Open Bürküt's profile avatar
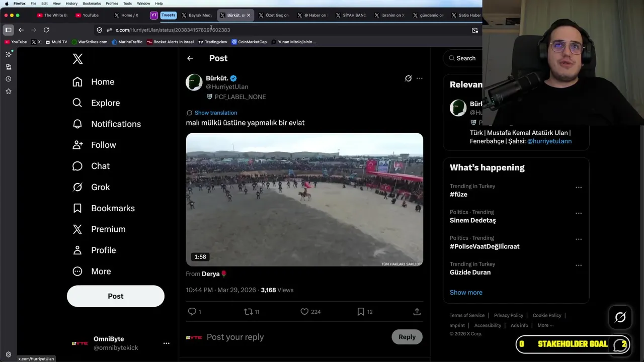644x362 pixels. pos(194,82)
